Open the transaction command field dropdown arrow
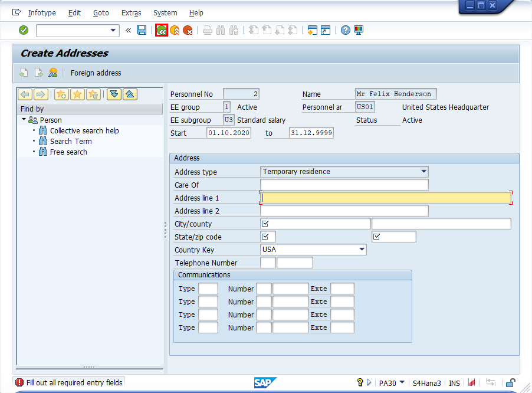Screen dimensions: 532x393 click(113, 30)
